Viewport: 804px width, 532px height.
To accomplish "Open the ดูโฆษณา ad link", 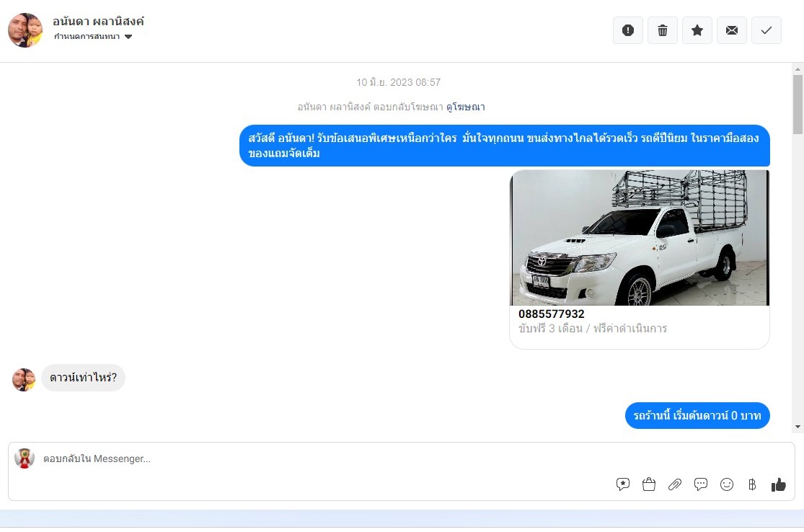I will 465,107.
